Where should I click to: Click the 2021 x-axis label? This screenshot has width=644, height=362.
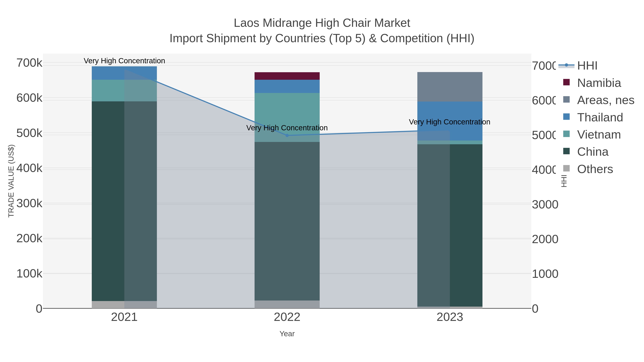124,317
